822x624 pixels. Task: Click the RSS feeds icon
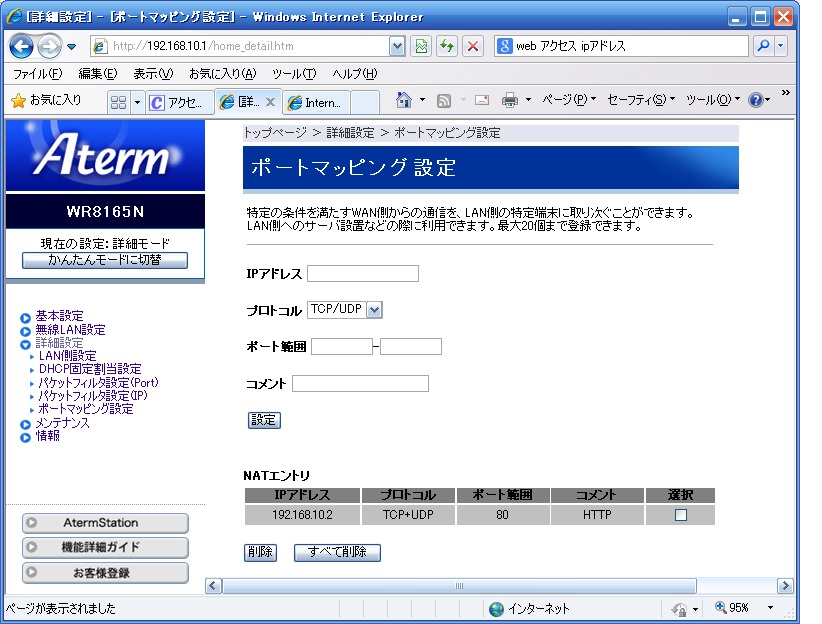(444, 100)
